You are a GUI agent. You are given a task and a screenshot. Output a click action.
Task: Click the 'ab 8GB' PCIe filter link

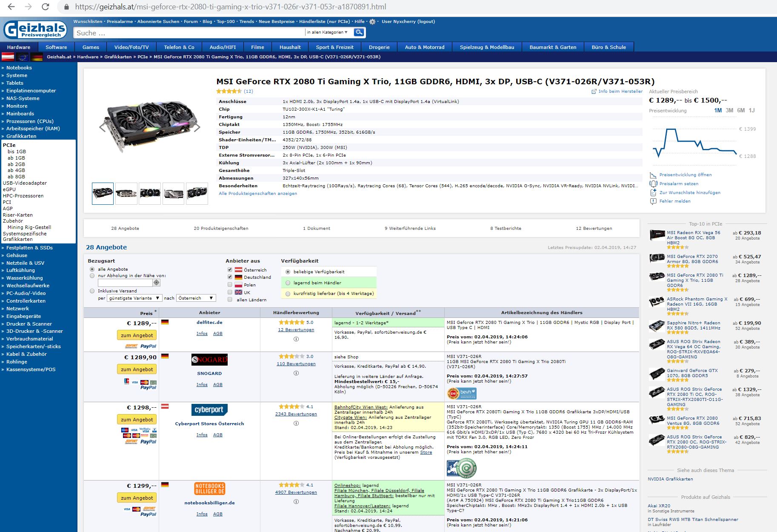tap(16, 177)
